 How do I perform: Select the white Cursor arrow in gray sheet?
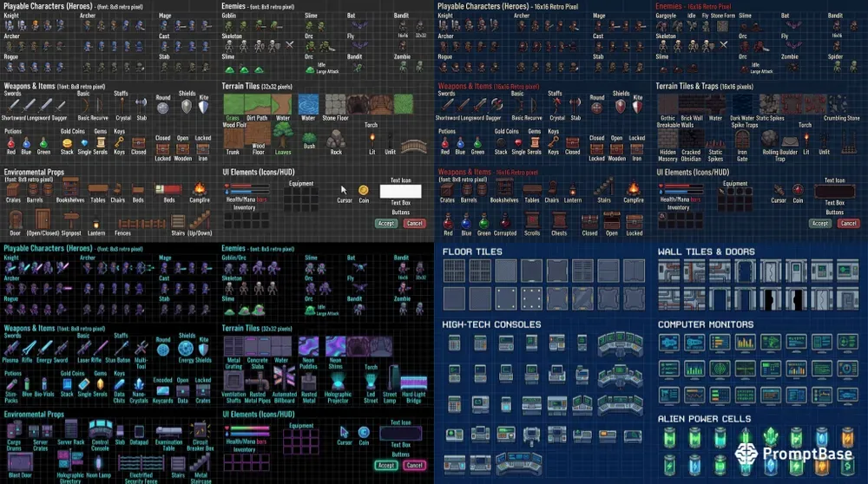[344, 190]
